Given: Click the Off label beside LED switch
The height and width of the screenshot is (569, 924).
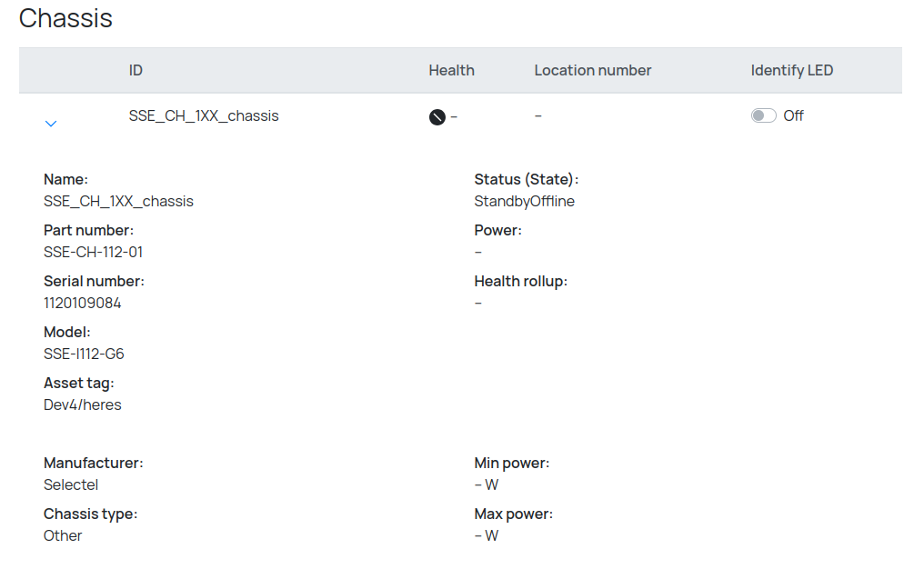Looking at the screenshot, I should [793, 115].
